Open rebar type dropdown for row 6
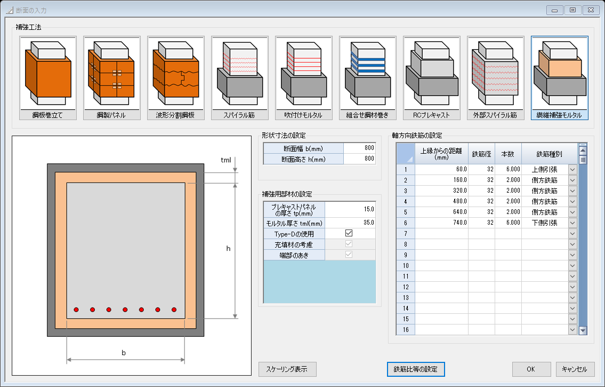The height and width of the screenshot is (387, 605). click(x=573, y=223)
